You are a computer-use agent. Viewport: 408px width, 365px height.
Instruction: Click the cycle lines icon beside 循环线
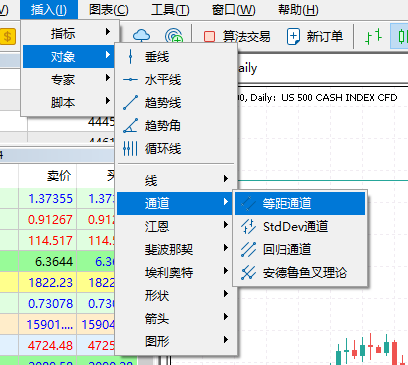click(130, 148)
